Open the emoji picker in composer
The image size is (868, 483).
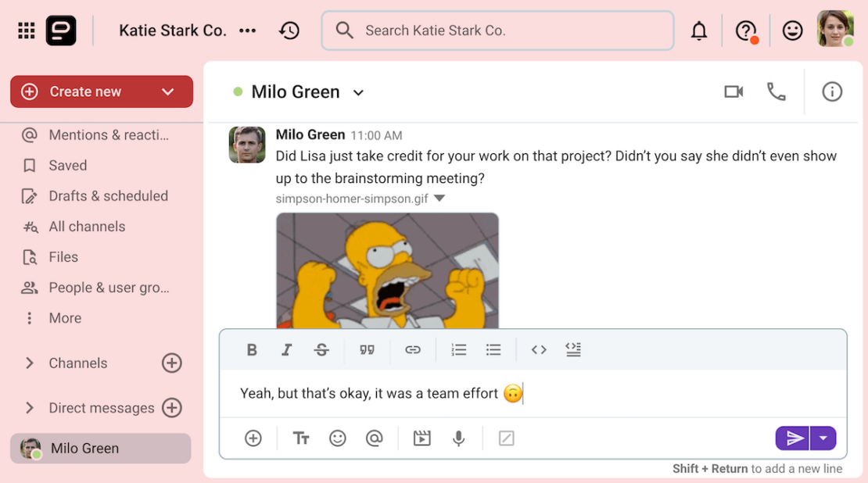coord(338,438)
